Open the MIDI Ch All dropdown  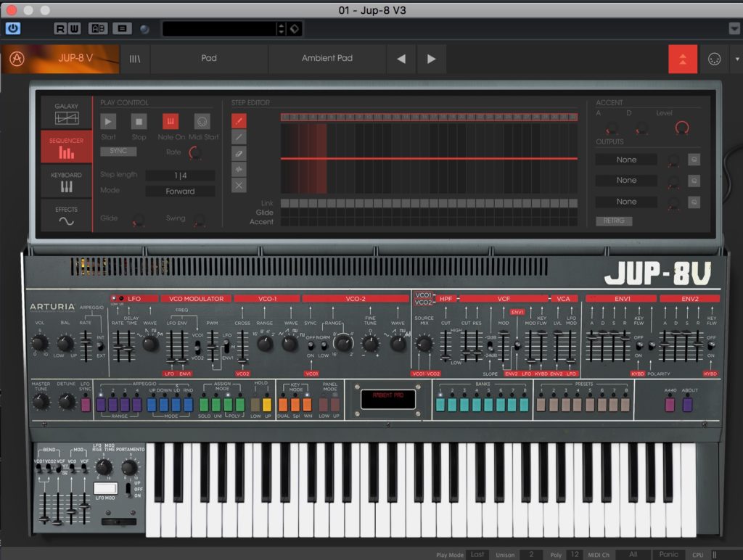pos(633,554)
